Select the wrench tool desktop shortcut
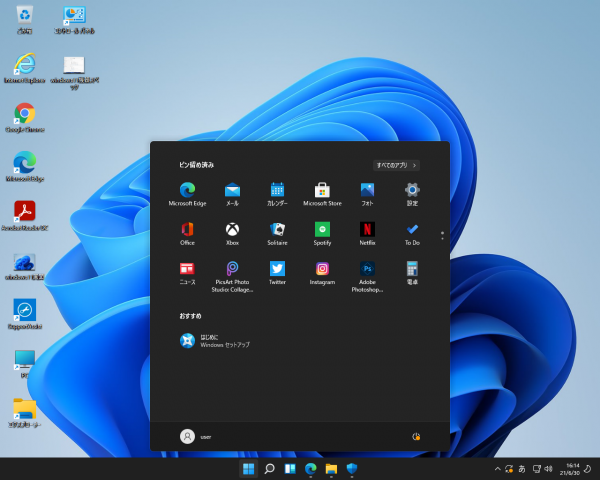600x480 pixels. 25,314
